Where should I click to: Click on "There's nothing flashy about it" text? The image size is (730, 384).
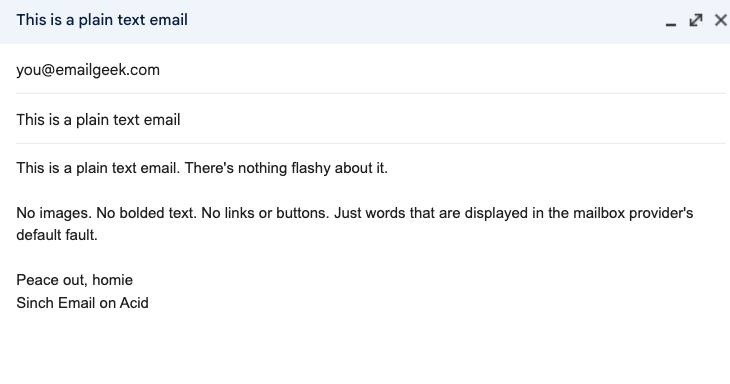[x=285, y=168]
